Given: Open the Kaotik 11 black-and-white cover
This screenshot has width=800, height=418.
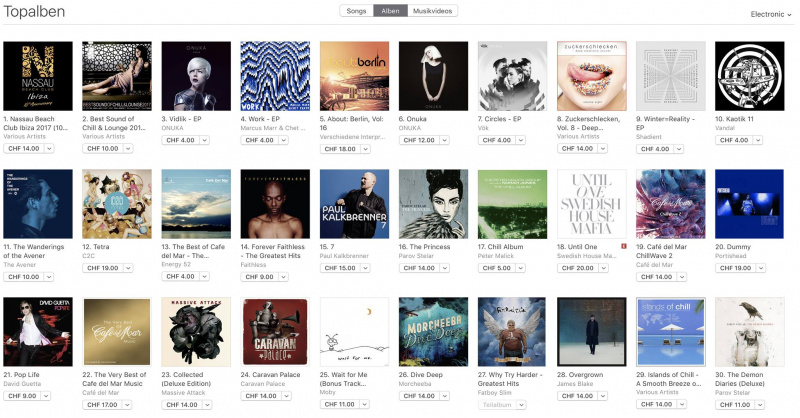Looking at the screenshot, I should point(749,76).
